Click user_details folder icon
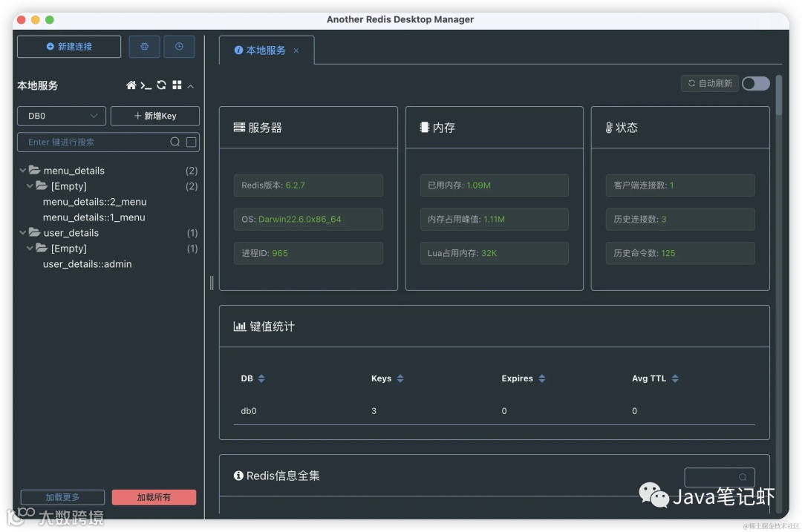 pos(34,232)
